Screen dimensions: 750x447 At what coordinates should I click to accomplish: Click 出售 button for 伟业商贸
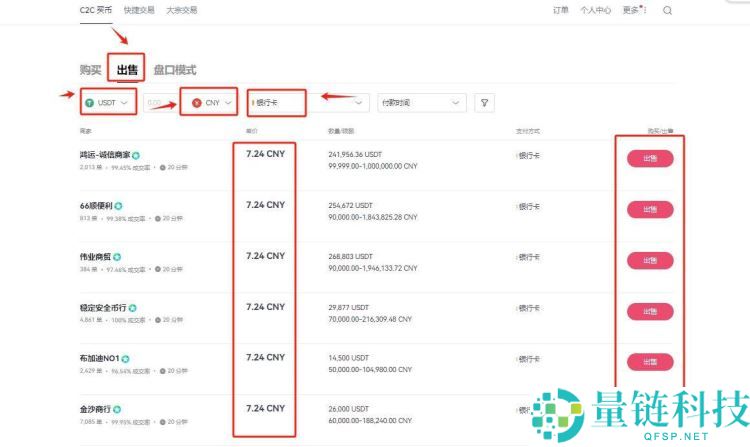(650, 261)
